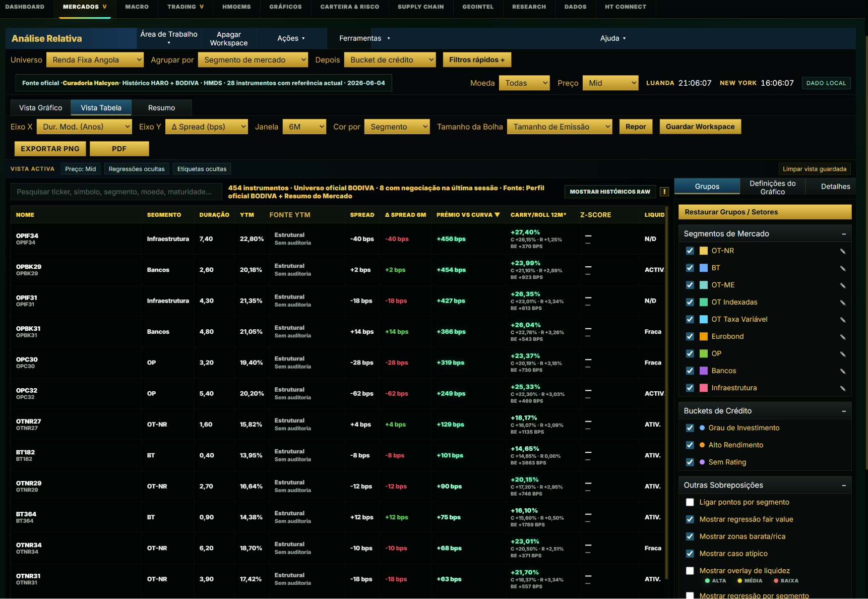Enable Ligar pontos por segmento checkbox

(x=690, y=502)
